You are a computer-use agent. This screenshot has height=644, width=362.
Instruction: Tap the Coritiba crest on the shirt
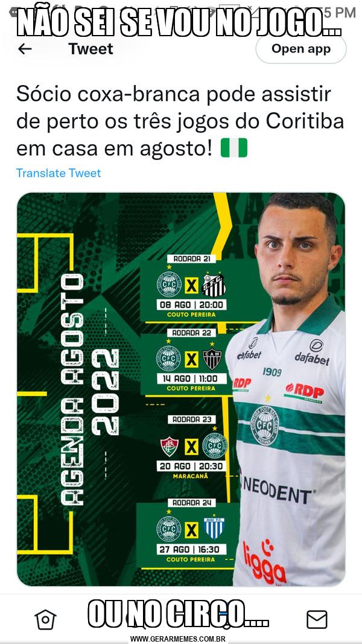(x=264, y=426)
